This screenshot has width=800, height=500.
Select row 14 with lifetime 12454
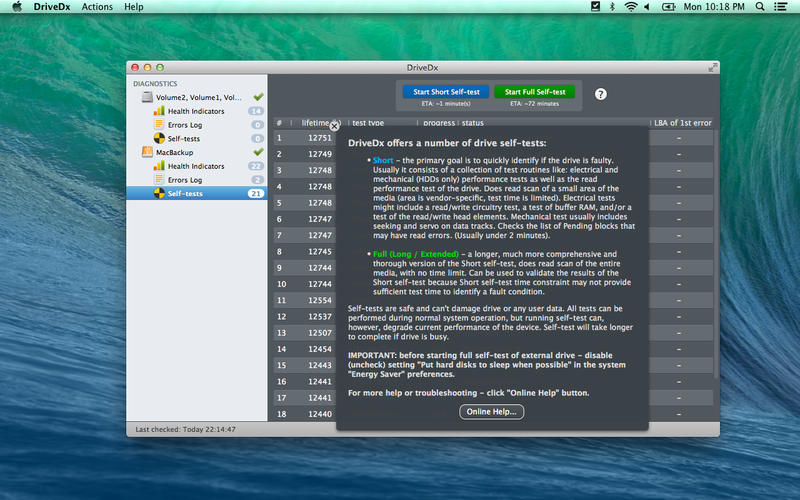tap(305, 349)
